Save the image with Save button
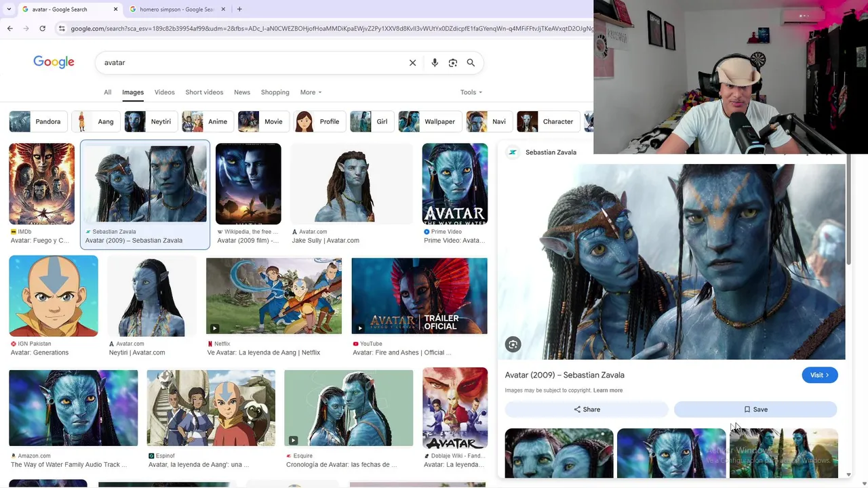This screenshot has height=488, width=868. (x=755, y=409)
